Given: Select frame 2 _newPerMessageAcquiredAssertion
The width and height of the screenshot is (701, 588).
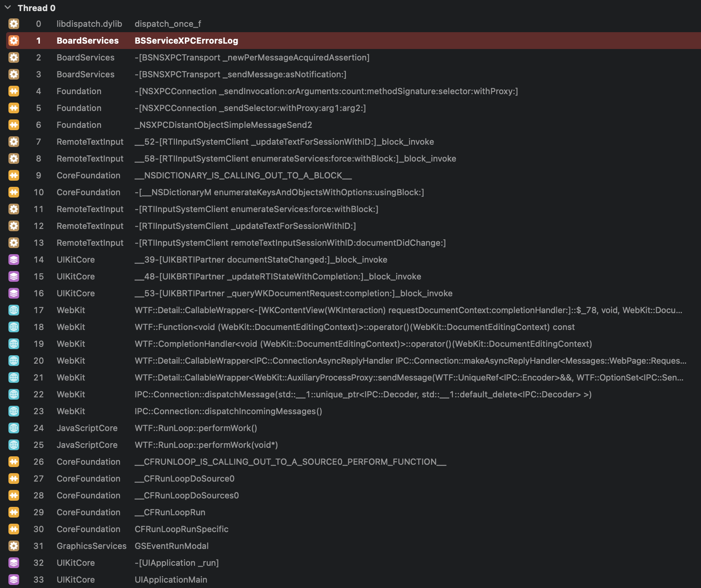Looking at the screenshot, I should point(252,57).
